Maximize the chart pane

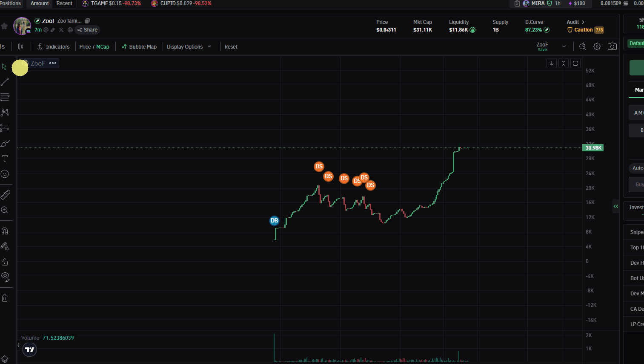(x=575, y=63)
